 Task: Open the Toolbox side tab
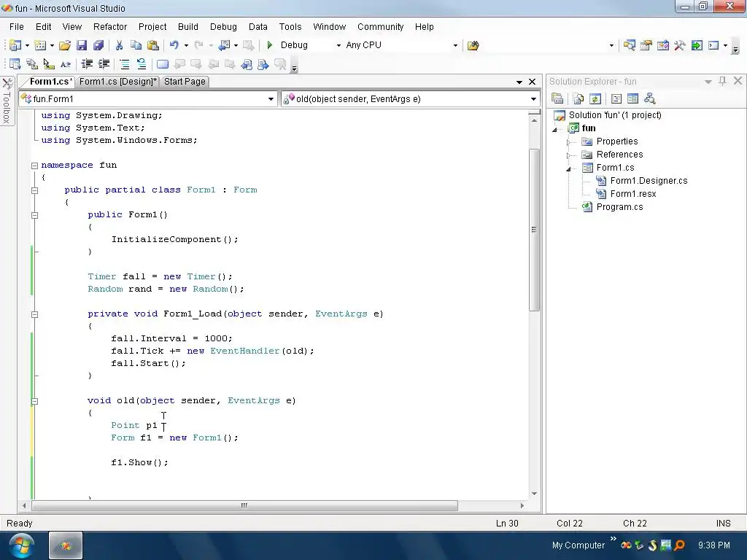(x=7, y=101)
